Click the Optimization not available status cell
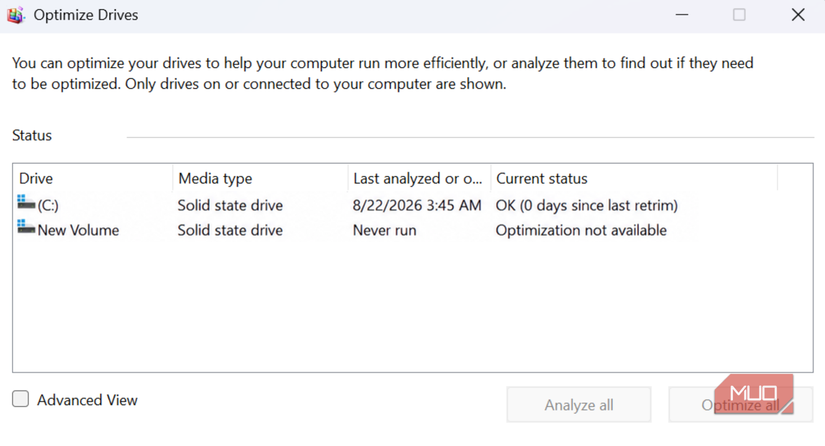This screenshot has height=446, width=825. [x=581, y=230]
